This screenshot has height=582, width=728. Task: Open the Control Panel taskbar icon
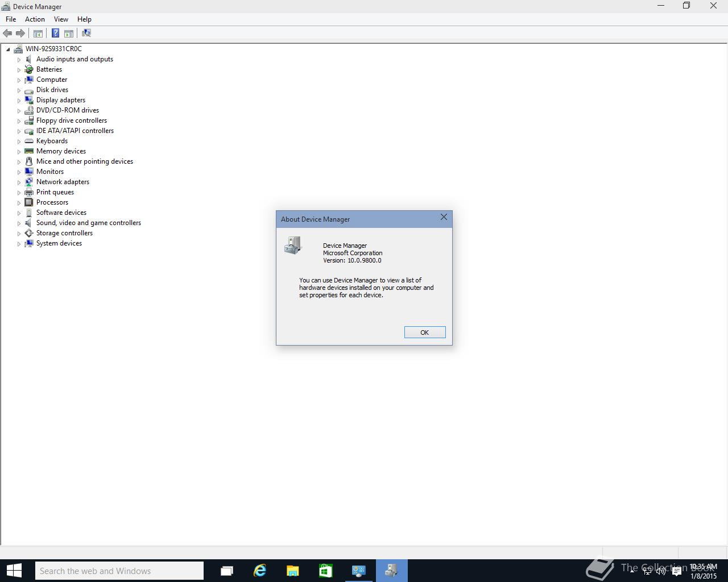coord(358,571)
